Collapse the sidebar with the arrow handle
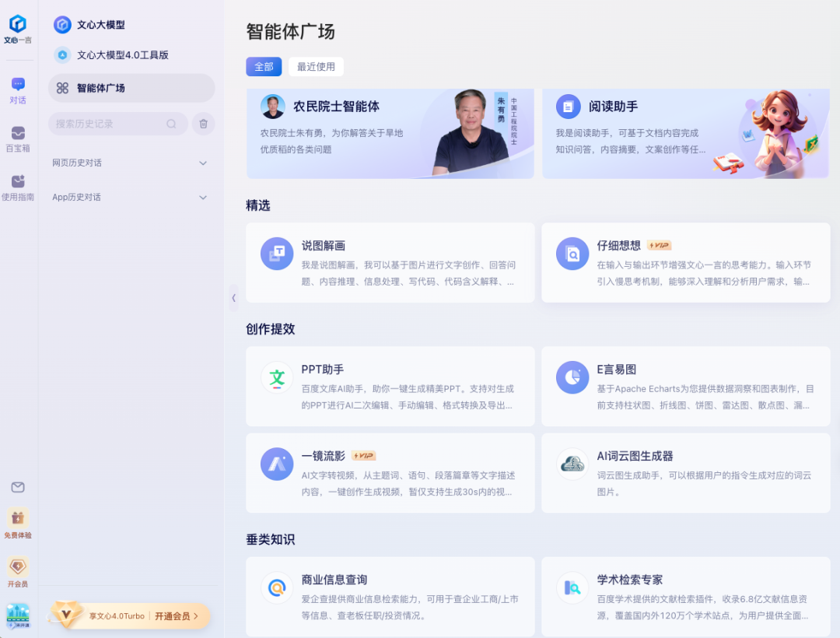This screenshot has height=638, width=840. tap(233, 298)
